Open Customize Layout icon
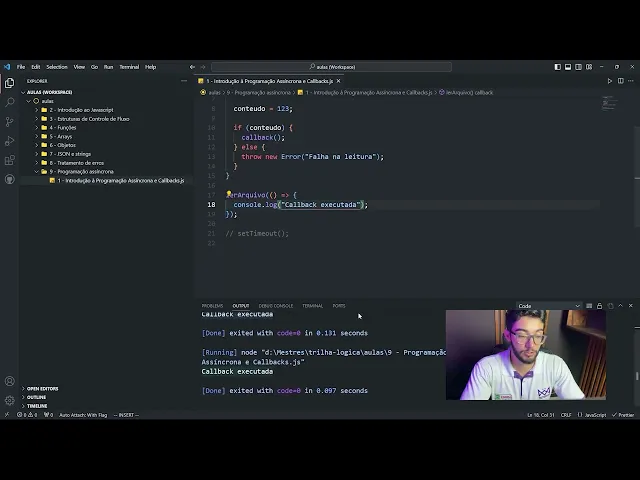The image size is (640, 480). (589, 67)
